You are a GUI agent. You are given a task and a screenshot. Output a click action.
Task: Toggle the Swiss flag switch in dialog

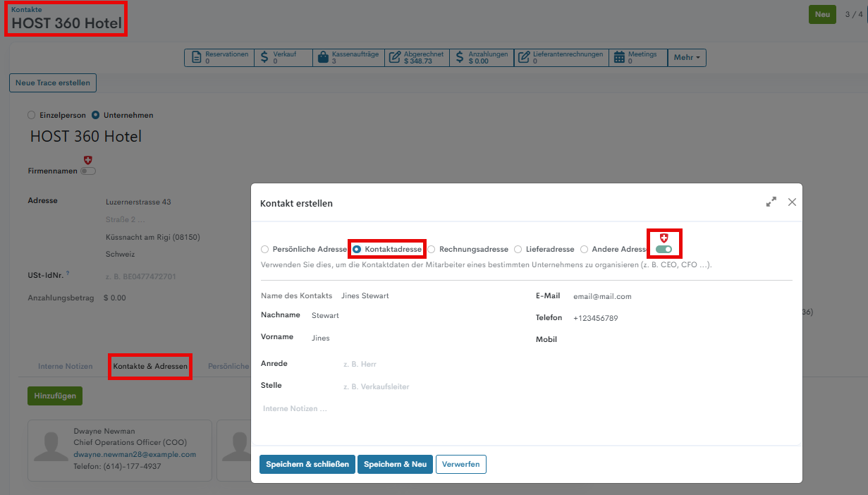pyautogui.click(x=664, y=250)
